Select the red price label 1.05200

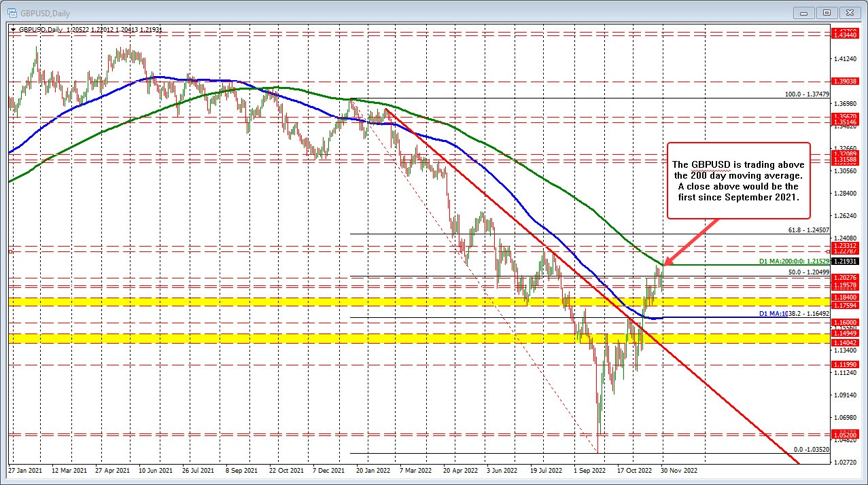[847, 433]
